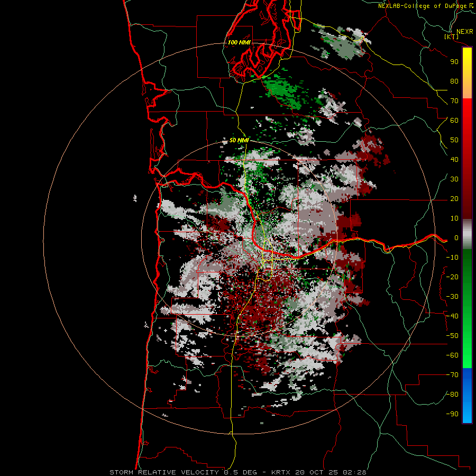Viewport: 476px width, 476px height.
Task: Click the "-60" scale value
Action: coord(452,355)
